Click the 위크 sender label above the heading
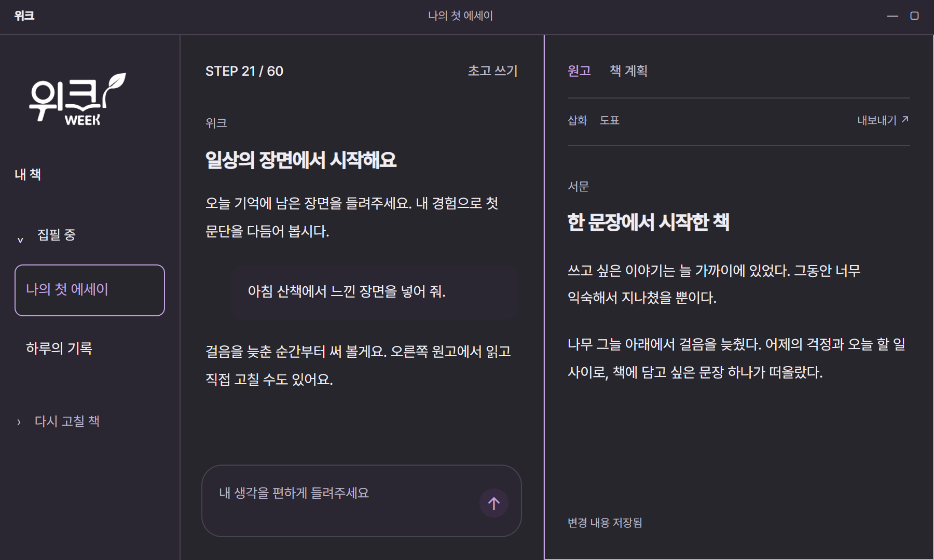Image resolution: width=934 pixels, height=560 pixels. pos(216,123)
